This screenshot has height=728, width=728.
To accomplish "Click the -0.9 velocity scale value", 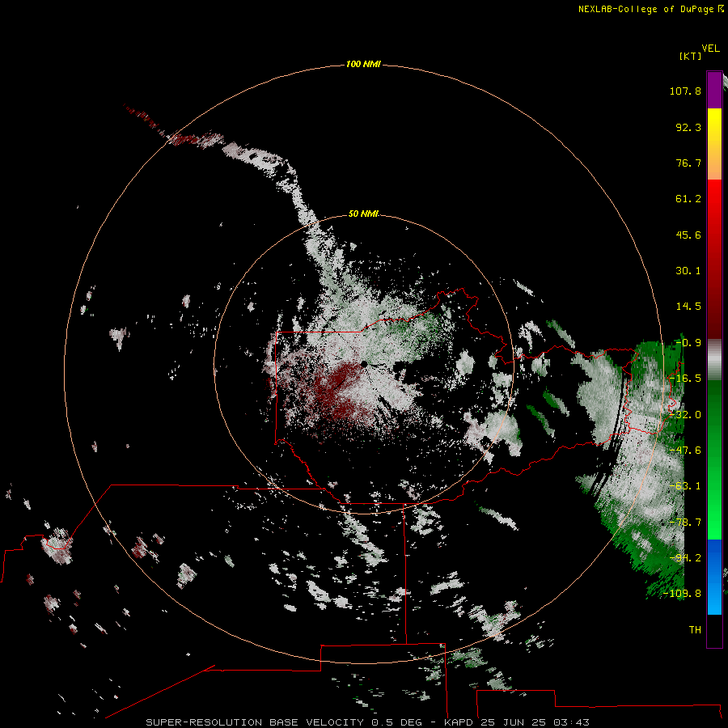I will (x=688, y=343).
